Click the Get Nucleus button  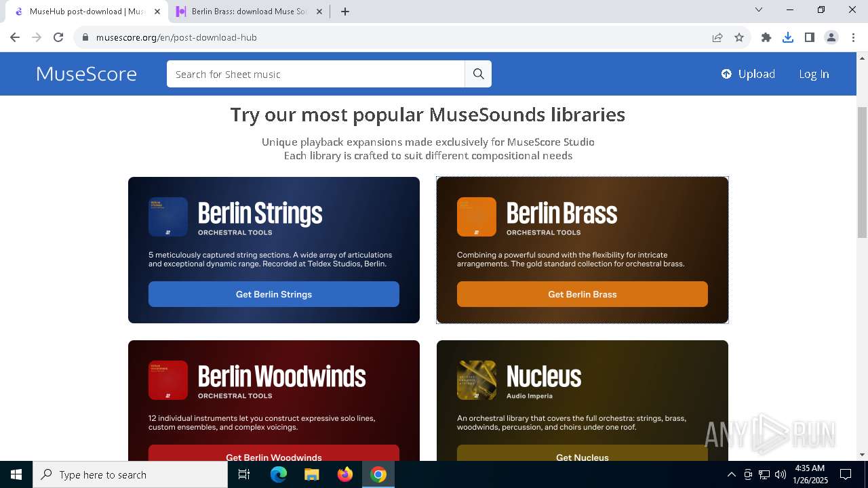[x=583, y=453]
